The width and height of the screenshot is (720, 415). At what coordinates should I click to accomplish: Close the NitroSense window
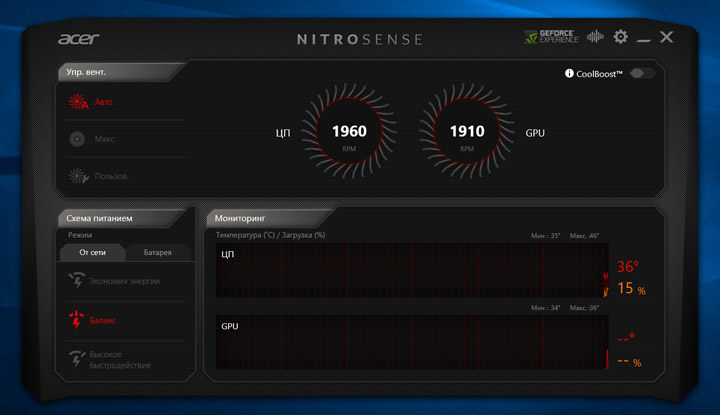667,37
